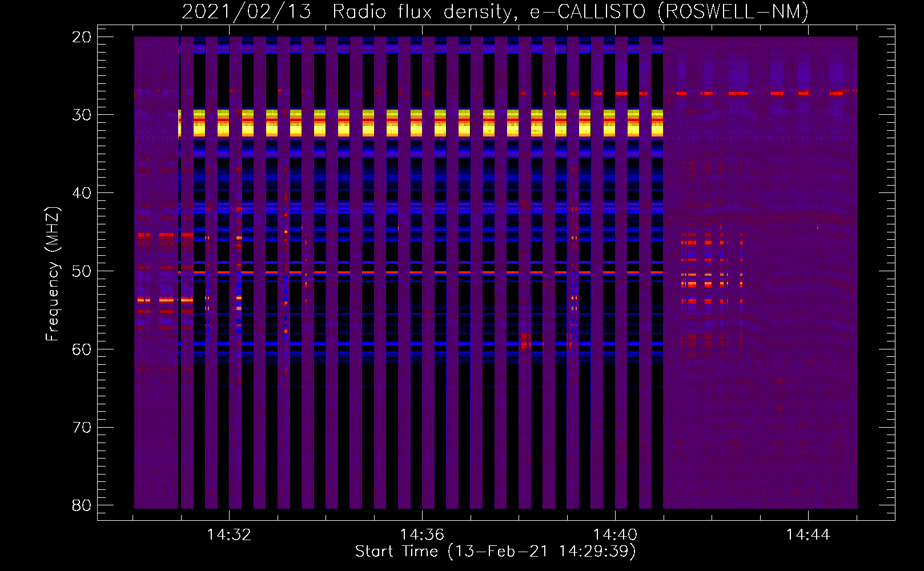
Task: Click the 'Frequency (MHZ)' y-axis label
Action: [53, 274]
